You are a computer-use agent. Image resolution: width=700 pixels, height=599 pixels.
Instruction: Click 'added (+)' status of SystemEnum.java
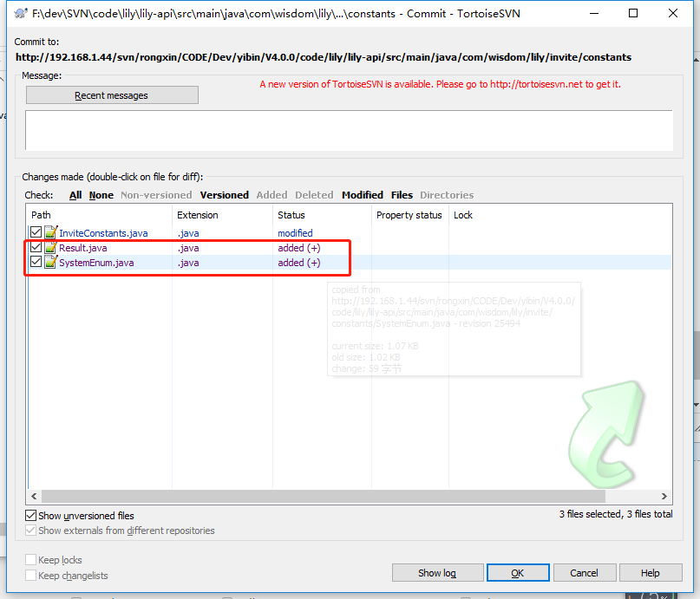click(299, 263)
